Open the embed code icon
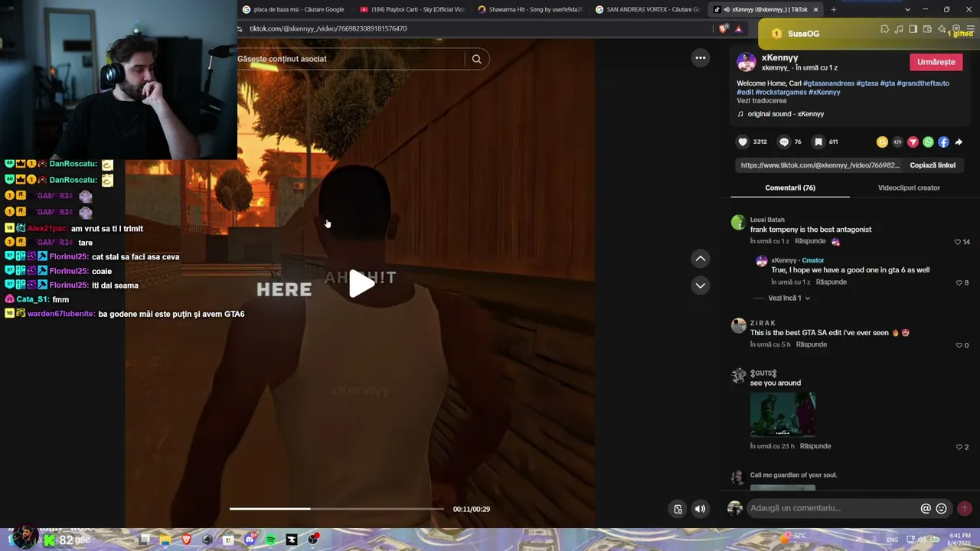This screenshot has width=980, height=551. tap(897, 142)
